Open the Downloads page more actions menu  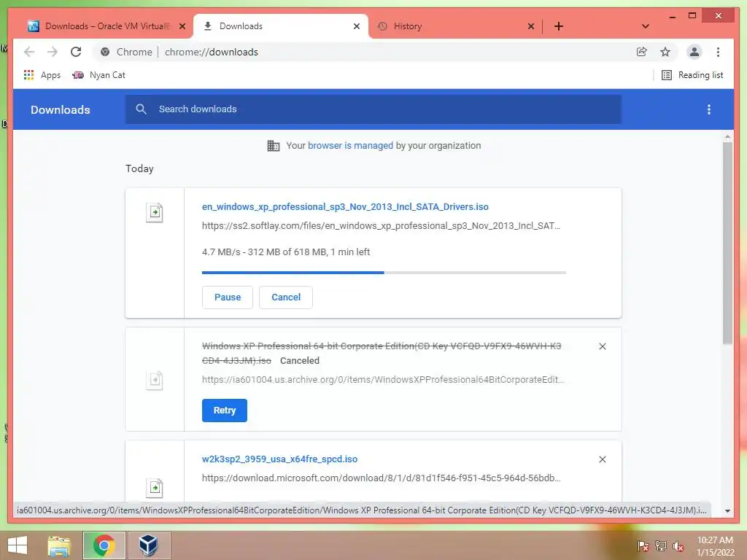[x=709, y=109]
